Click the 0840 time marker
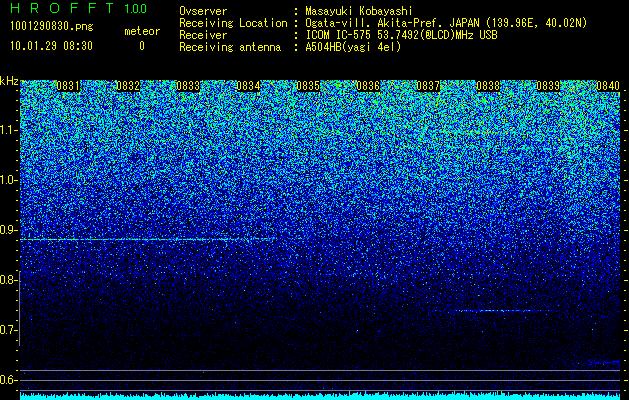 608,86
